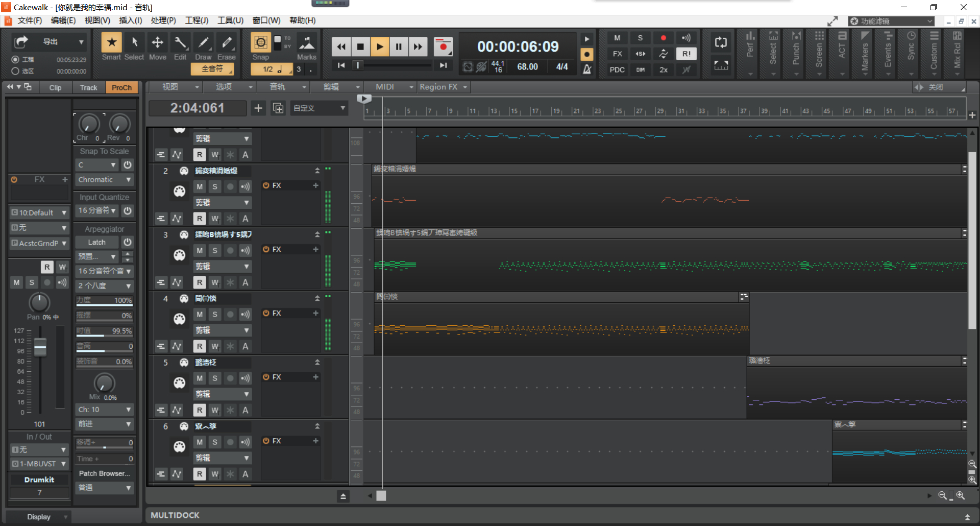Switch to the Track tab
980x526 pixels.
[88, 87]
